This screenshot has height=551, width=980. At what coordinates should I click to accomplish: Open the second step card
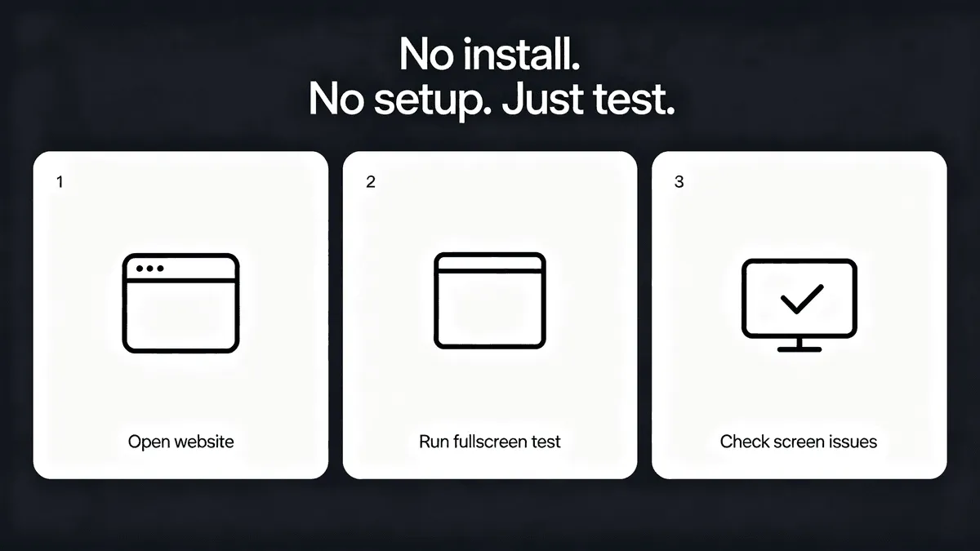(490, 315)
